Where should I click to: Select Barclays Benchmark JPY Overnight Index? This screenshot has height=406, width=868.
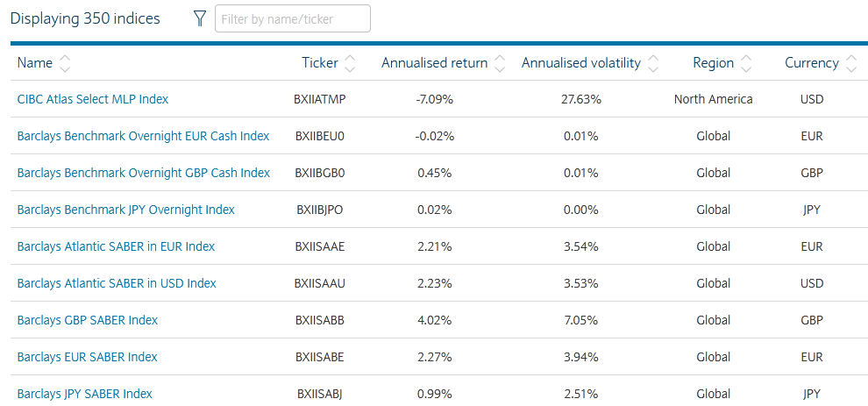pyautogui.click(x=126, y=210)
